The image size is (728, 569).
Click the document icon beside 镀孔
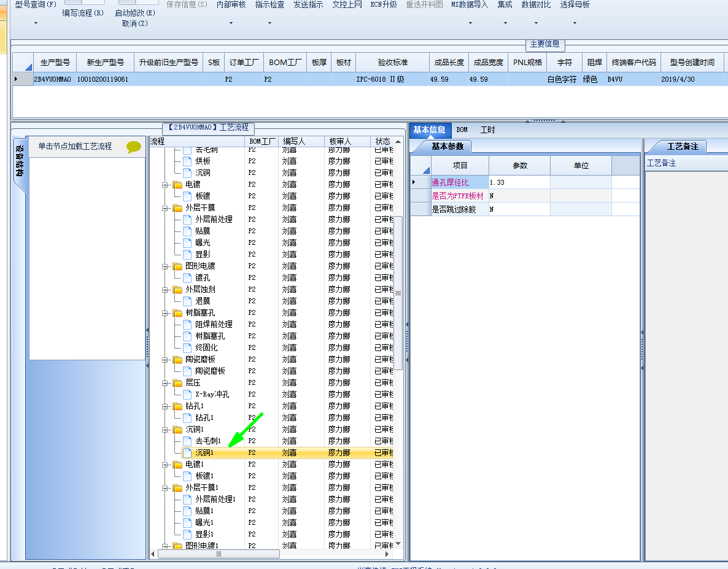tap(187, 277)
